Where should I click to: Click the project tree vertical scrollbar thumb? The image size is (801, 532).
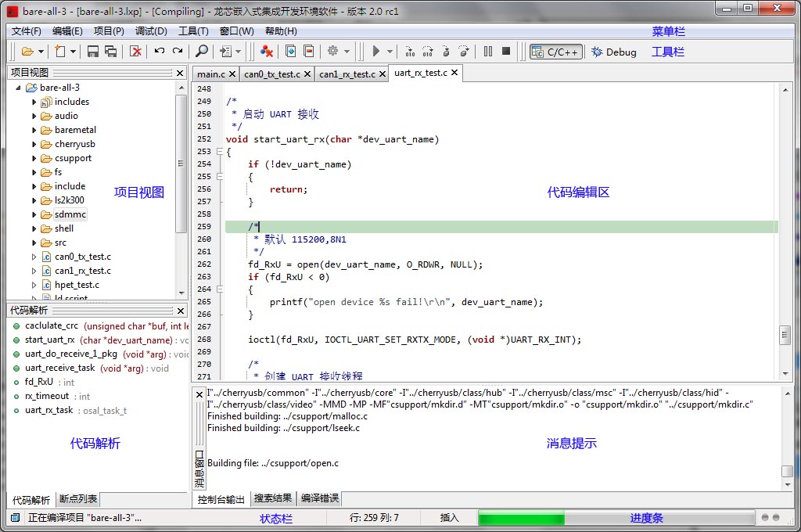pyautogui.click(x=181, y=164)
